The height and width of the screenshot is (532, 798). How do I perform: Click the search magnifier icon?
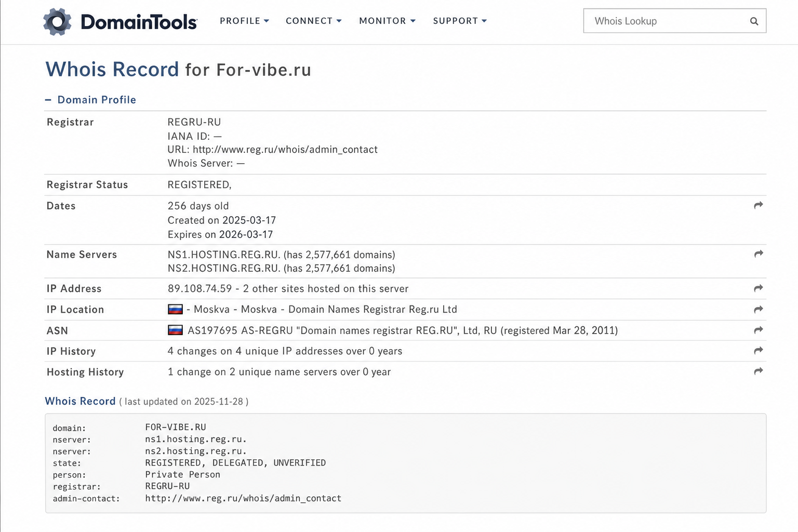point(754,21)
